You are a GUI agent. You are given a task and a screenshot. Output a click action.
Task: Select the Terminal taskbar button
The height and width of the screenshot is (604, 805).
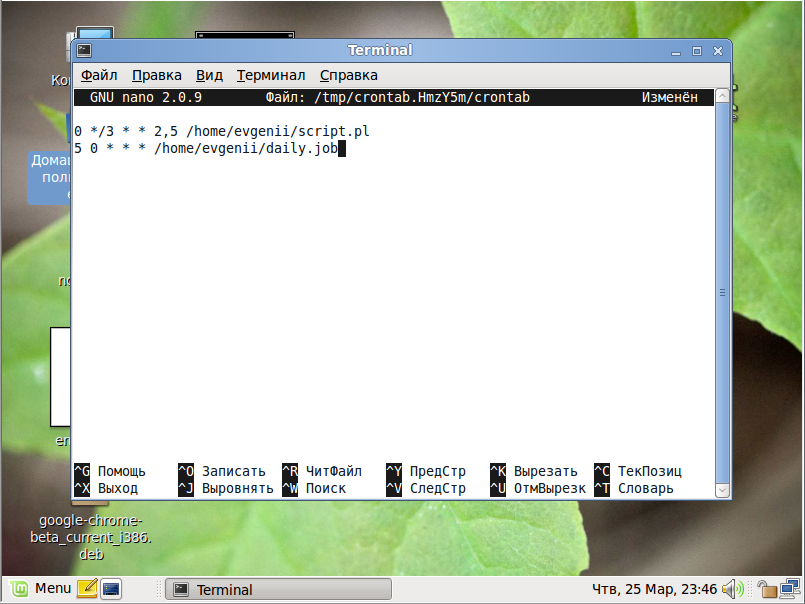tap(278, 589)
